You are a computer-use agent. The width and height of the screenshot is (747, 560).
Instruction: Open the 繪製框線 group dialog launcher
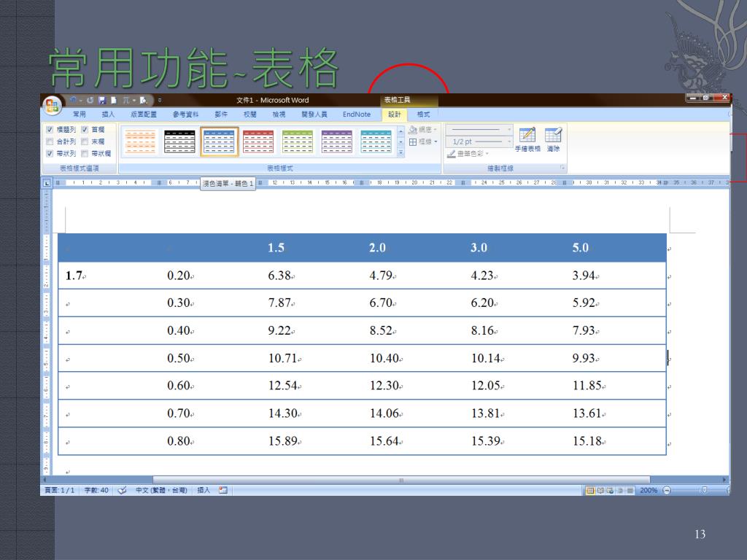[x=562, y=168]
